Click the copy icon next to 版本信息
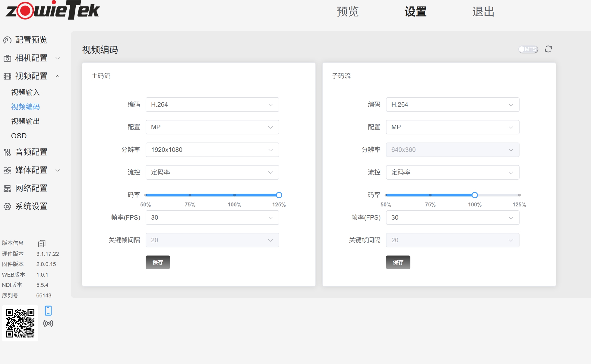 click(x=42, y=243)
